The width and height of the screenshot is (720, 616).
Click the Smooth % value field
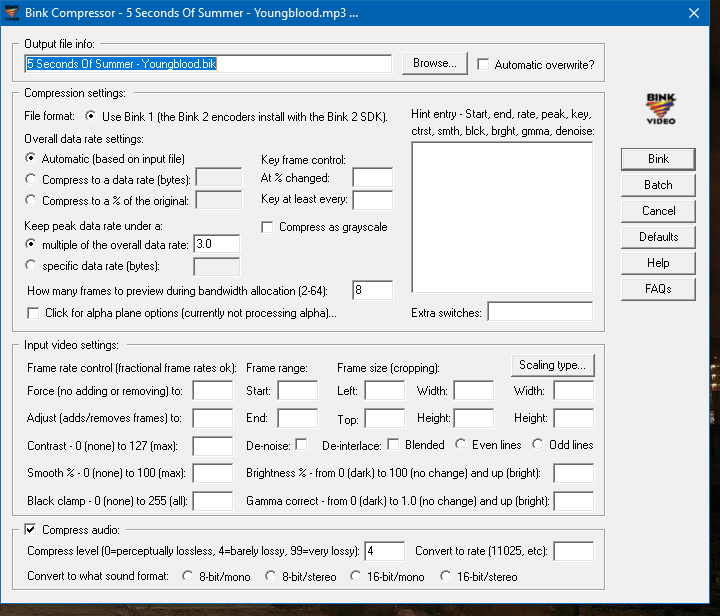(213, 473)
